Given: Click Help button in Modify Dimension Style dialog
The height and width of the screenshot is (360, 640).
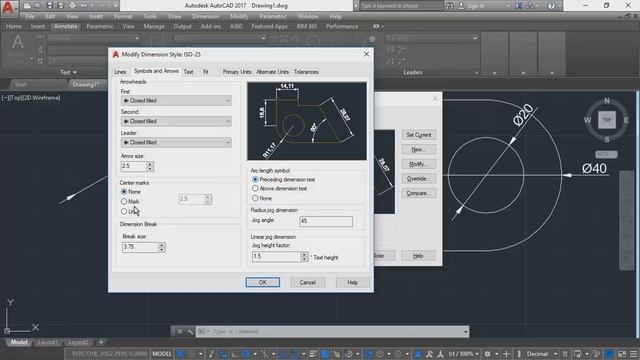Looking at the screenshot, I should pyautogui.click(x=353, y=282).
